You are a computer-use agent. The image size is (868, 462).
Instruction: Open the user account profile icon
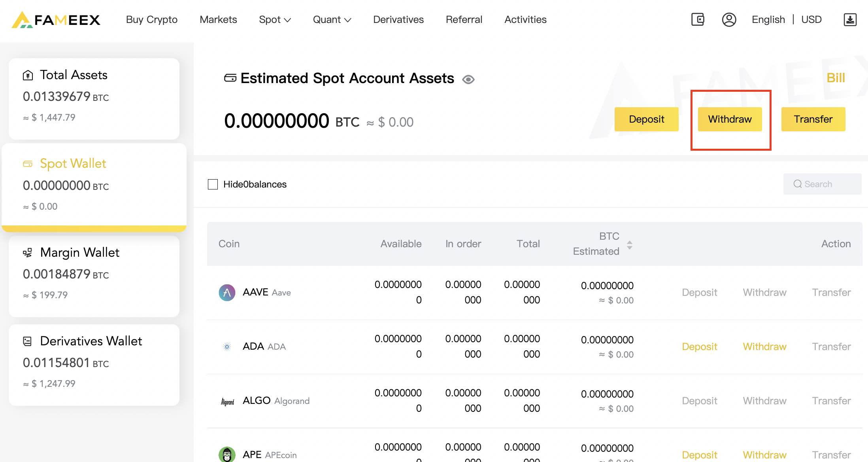coord(729,19)
